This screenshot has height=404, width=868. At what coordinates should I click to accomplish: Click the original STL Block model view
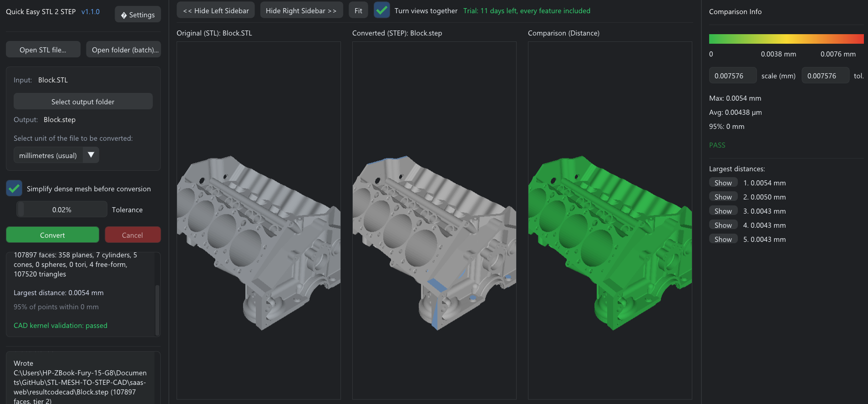(x=259, y=220)
